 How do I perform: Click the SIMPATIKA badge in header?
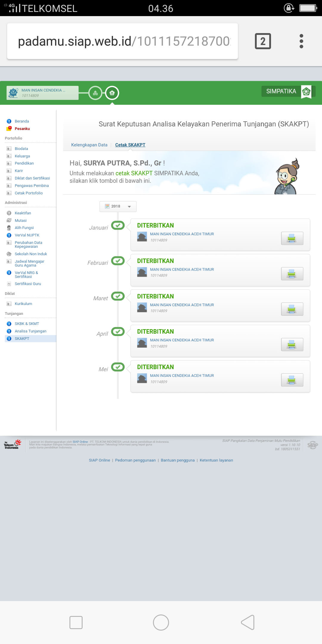(x=288, y=91)
